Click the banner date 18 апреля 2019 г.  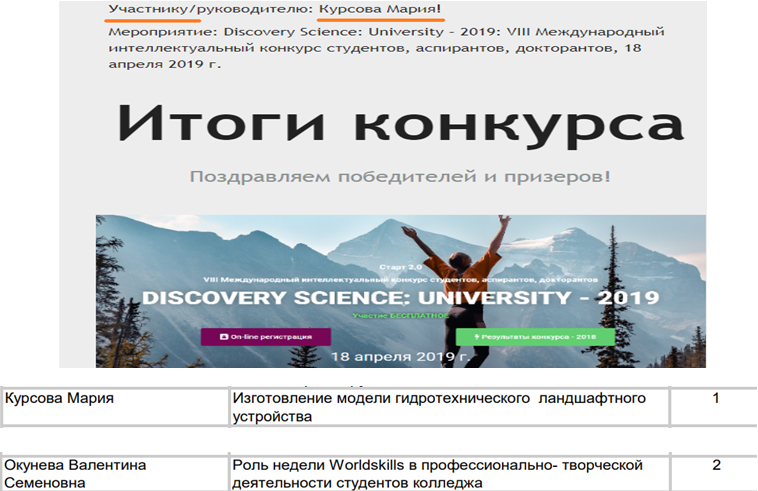click(400, 357)
